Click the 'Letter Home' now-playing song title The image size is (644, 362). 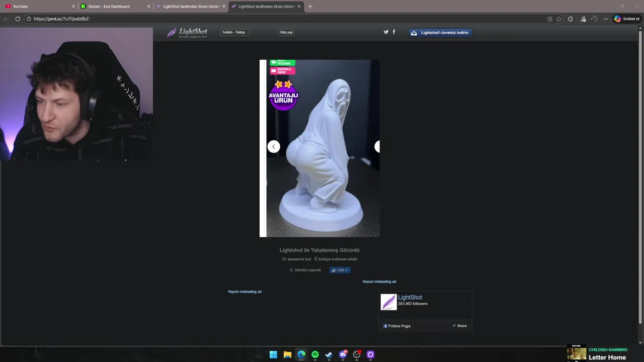pos(607,357)
